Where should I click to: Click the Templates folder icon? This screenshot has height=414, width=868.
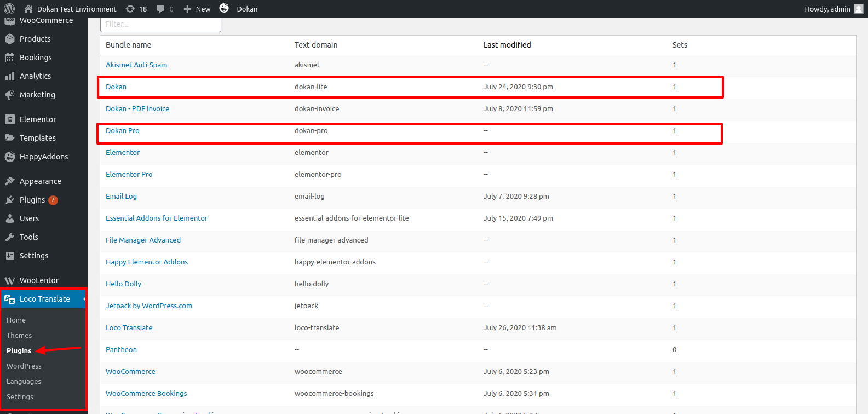pos(10,138)
